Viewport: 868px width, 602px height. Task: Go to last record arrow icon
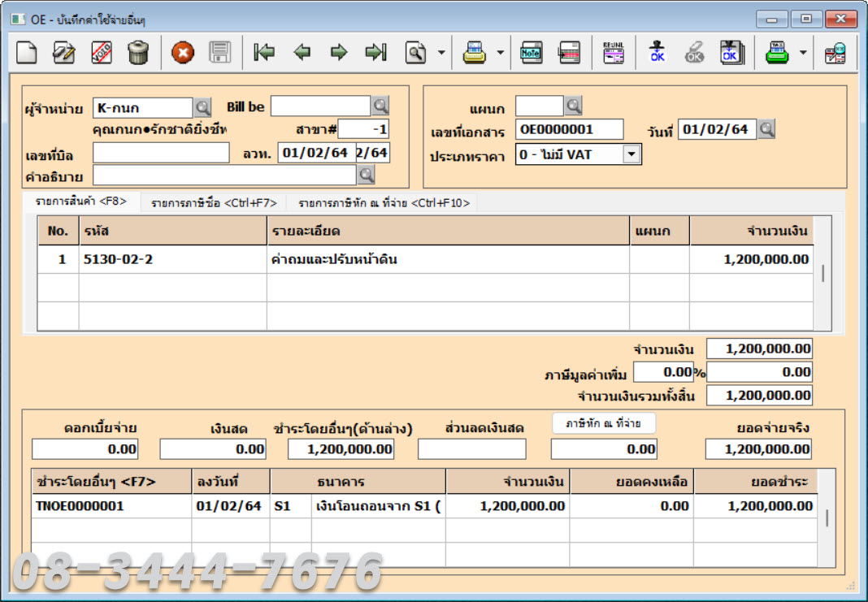(375, 53)
